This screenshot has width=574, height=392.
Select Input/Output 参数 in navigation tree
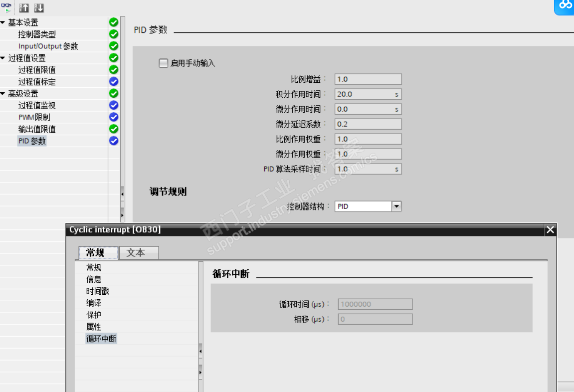[48, 46]
